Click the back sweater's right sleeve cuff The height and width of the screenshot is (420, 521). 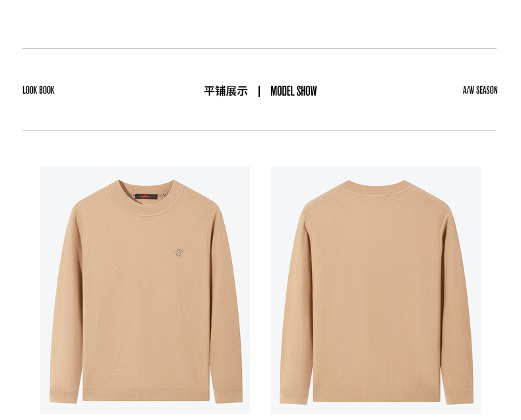tap(458, 396)
